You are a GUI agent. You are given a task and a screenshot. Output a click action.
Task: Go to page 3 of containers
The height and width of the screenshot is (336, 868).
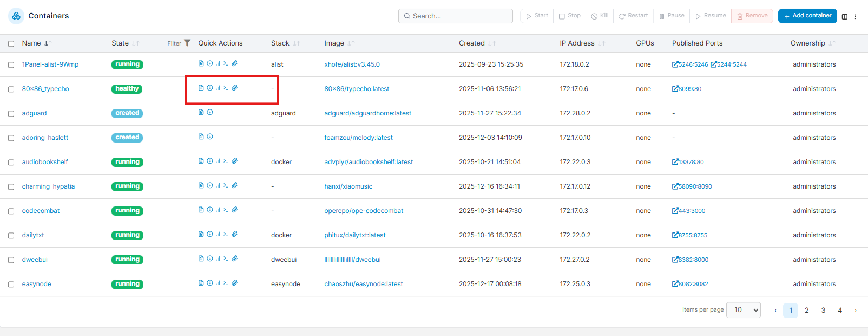[823, 311]
